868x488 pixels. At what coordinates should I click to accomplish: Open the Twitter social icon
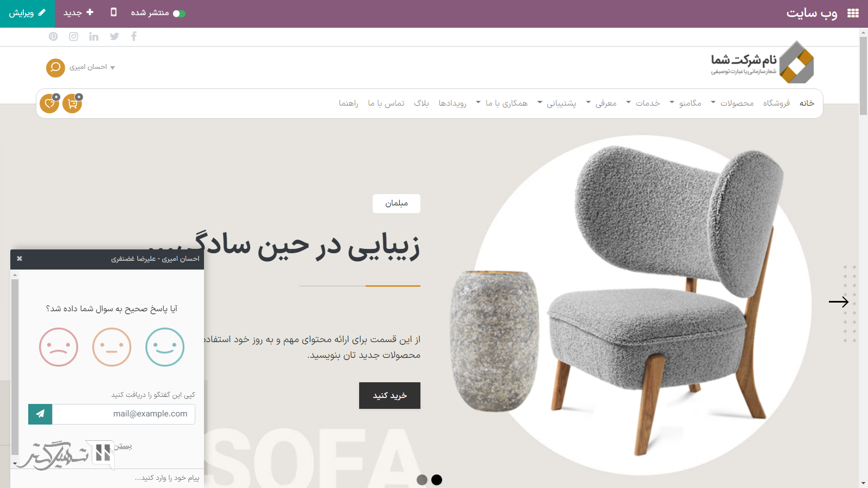[x=114, y=36]
